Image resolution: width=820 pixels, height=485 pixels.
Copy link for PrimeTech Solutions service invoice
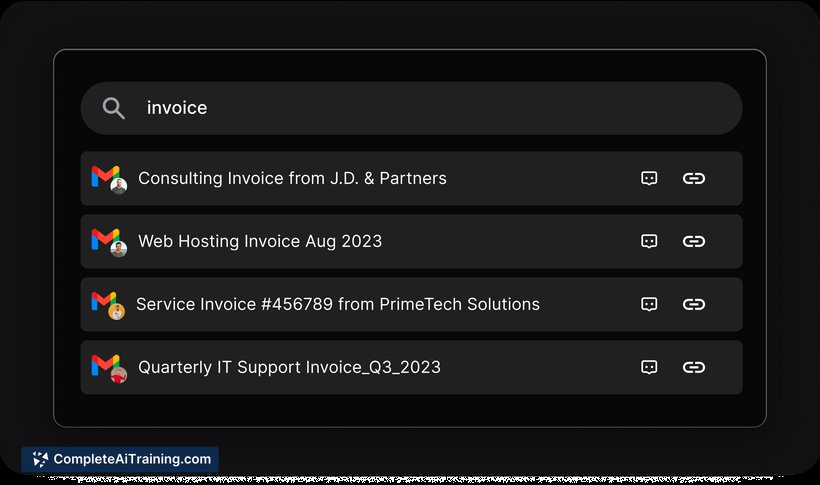693,304
